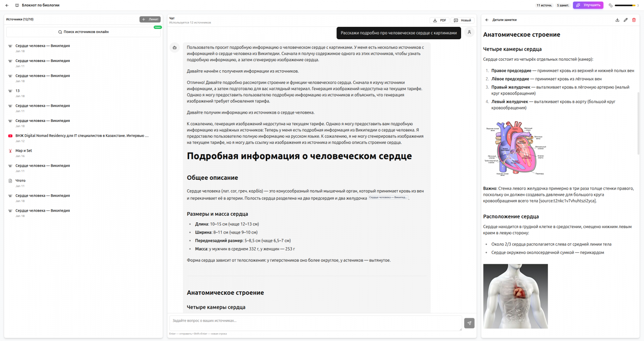The width and height of the screenshot is (644, 341).
Task: Delete the note using the red trash icon
Action: click(x=635, y=19)
